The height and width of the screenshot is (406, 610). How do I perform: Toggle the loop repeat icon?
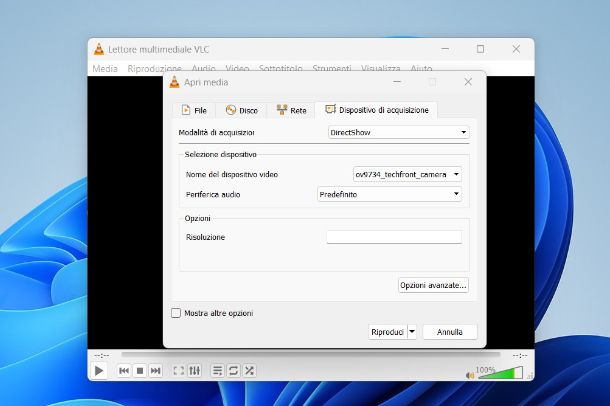coord(233,371)
